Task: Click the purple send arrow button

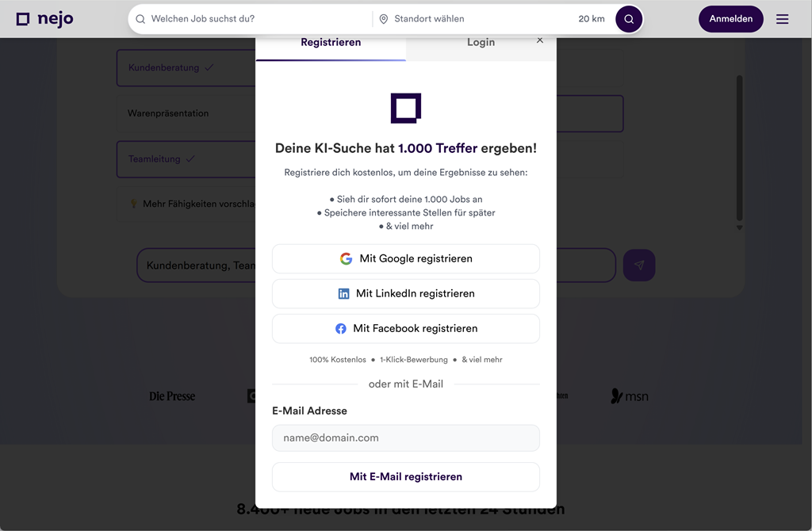Action: 639,265
